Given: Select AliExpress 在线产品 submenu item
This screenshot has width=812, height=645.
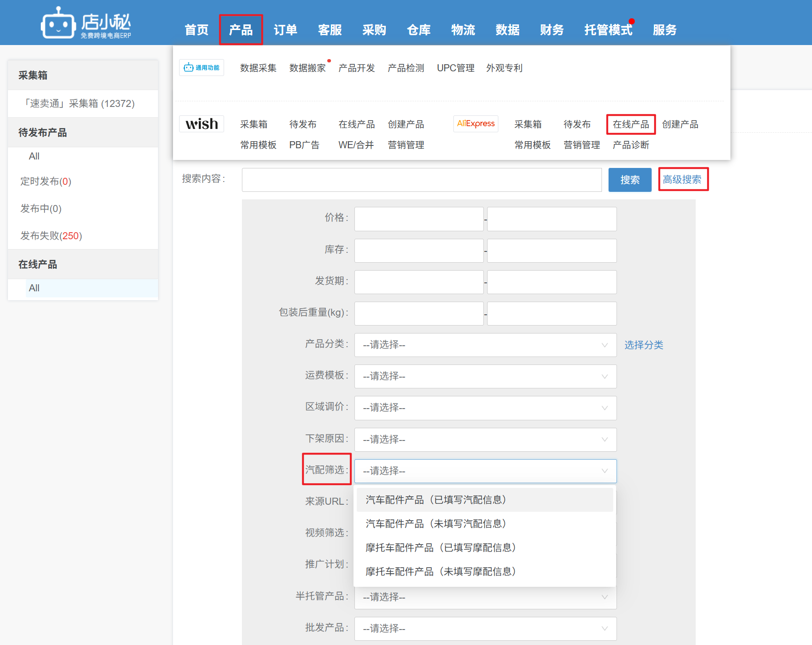Looking at the screenshot, I should [x=631, y=124].
